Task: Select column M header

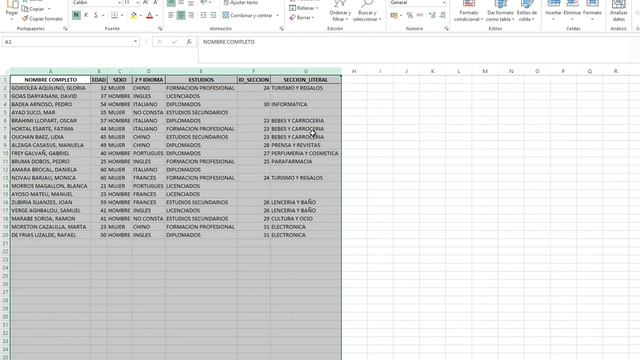Action: point(485,71)
